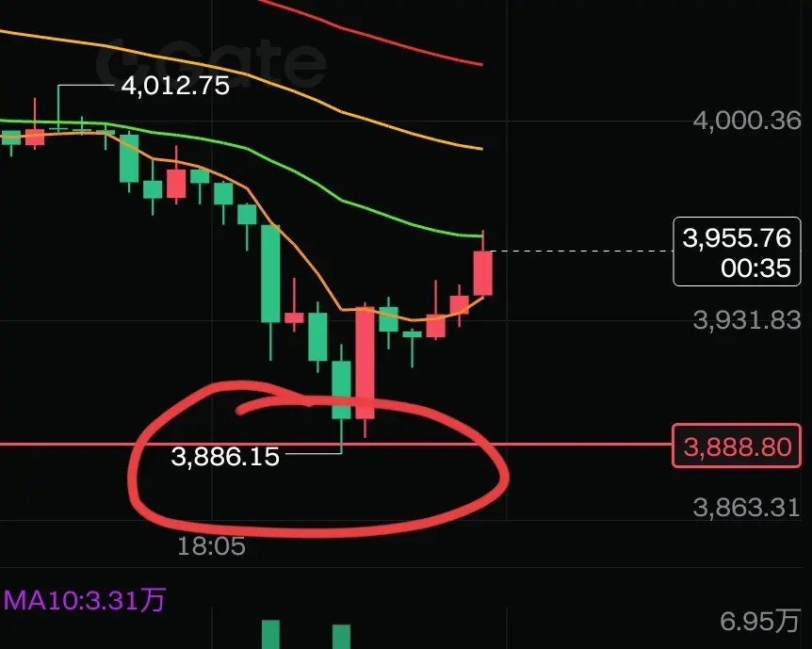
Task: Click the 4,000.36 price axis label
Action: pos(747,121)
